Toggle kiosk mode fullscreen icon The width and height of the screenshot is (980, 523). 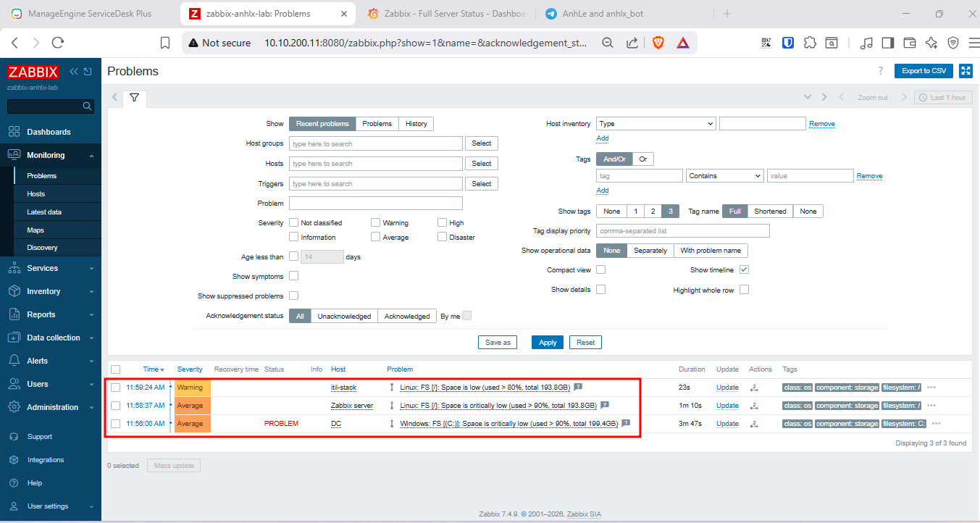click(x=966, y=71)
